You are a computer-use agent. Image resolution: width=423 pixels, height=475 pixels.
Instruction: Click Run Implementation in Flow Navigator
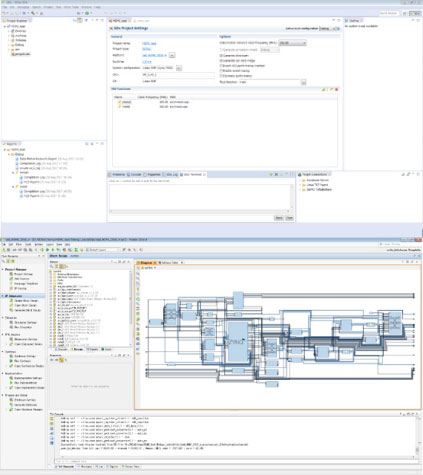click(x=23, y=383)
